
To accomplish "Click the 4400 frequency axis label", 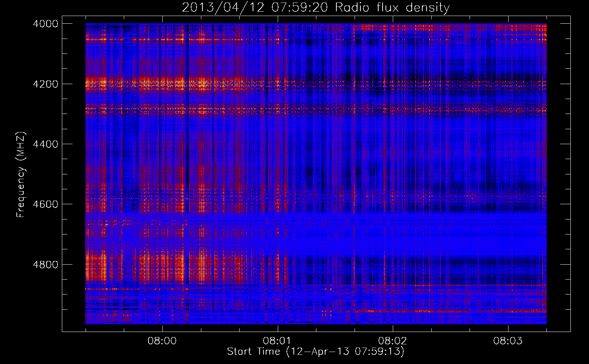I will click(x=46, y=144).
